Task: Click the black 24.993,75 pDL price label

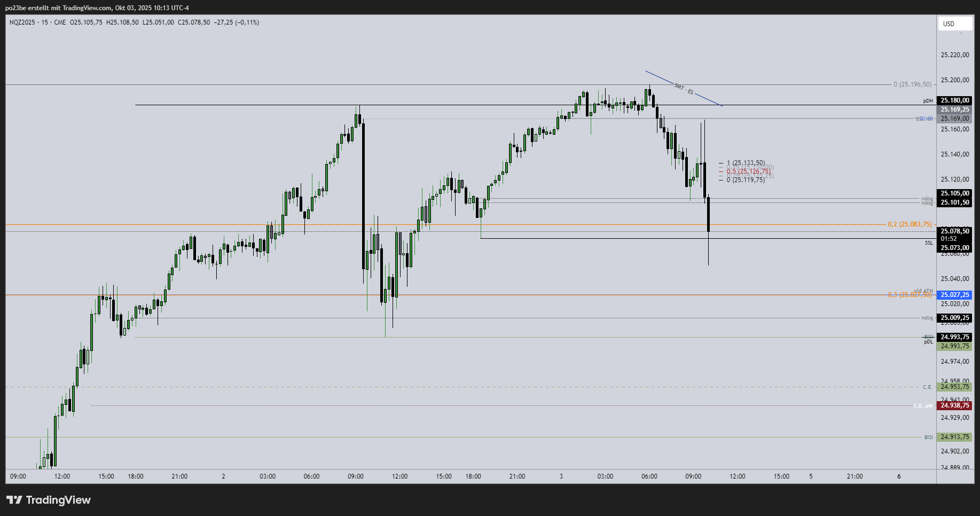Action: tap(954, 337)
